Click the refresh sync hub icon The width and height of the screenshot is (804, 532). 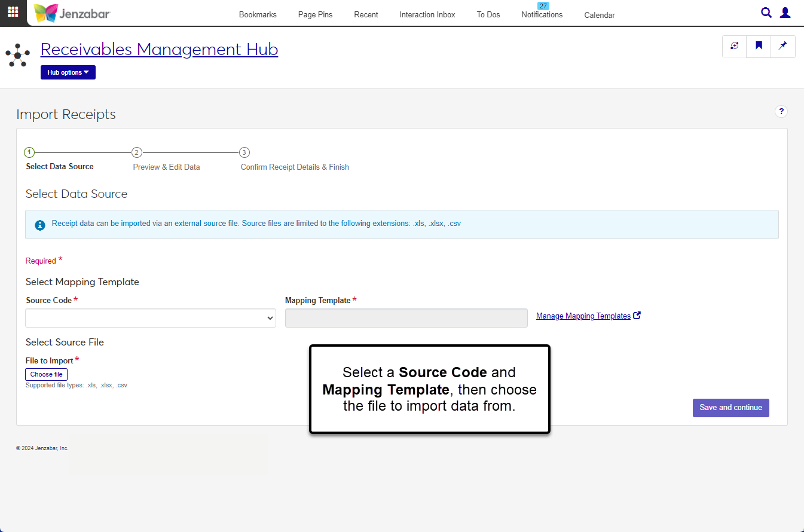tap(735, 46)
